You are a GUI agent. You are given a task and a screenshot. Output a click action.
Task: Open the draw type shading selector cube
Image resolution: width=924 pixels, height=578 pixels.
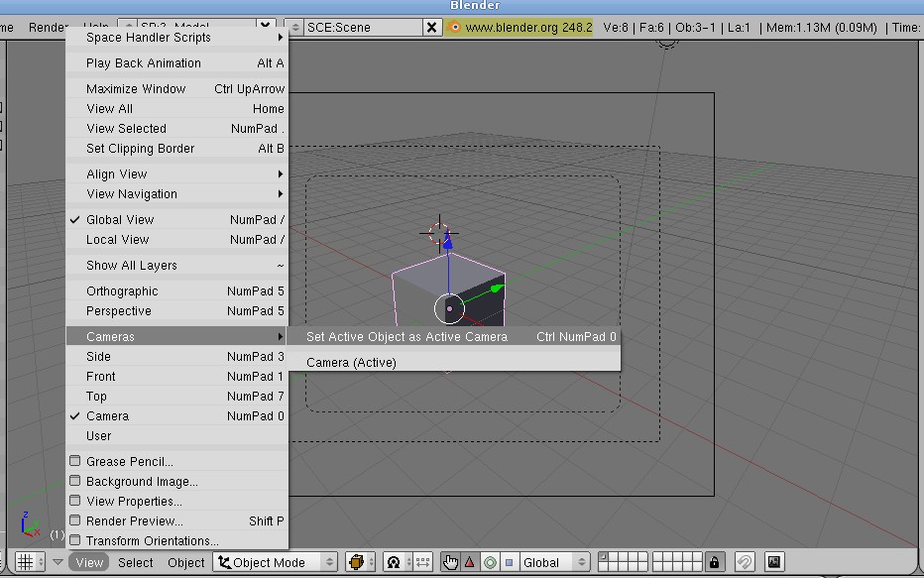point(361,562)
